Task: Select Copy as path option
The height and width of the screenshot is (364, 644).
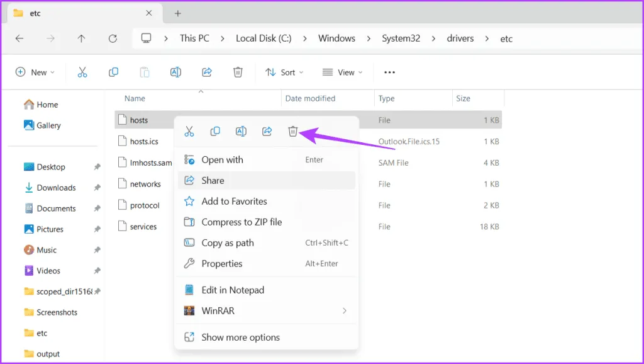Action: tap(228, 242)
